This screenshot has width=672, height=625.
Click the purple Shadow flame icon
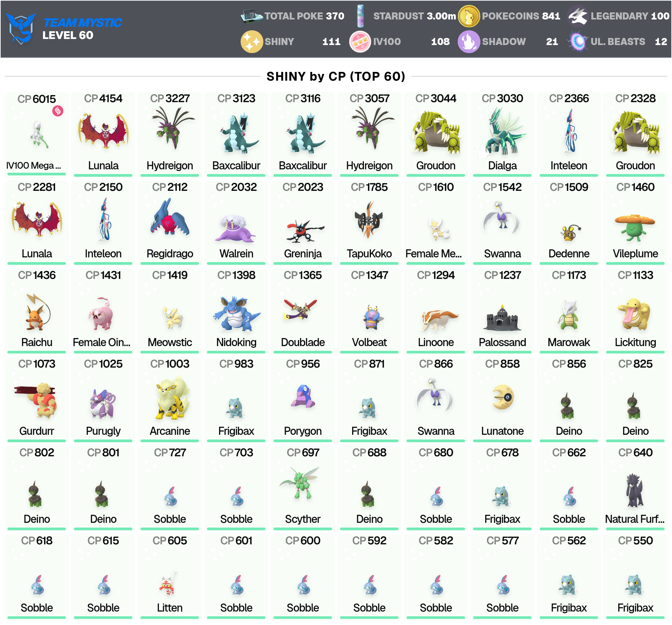tap(468, 42)
